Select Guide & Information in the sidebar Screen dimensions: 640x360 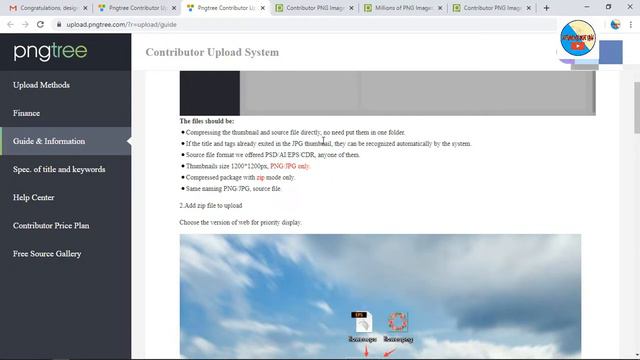click(65, 141)
